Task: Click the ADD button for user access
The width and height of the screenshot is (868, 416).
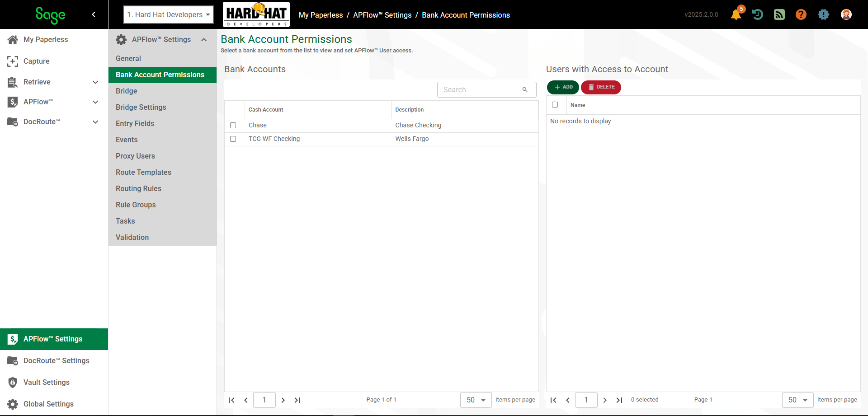Action: (562, 87)
